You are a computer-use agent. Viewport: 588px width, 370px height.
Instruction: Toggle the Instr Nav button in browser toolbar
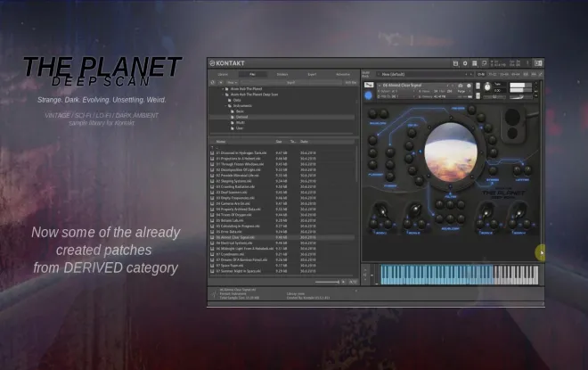(x=351, y=83)
